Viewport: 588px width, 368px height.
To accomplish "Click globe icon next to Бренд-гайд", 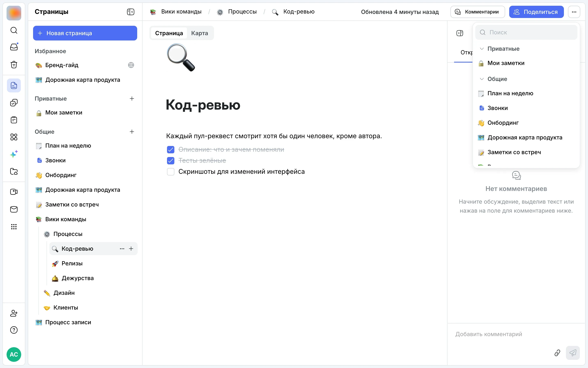I will tap(131, 65).
